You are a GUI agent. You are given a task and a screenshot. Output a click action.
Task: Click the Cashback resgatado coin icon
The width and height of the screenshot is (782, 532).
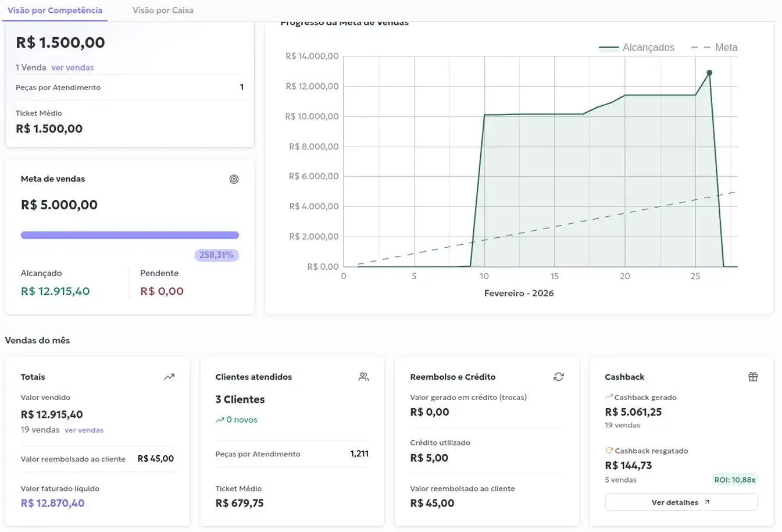(x=609, y=450)
